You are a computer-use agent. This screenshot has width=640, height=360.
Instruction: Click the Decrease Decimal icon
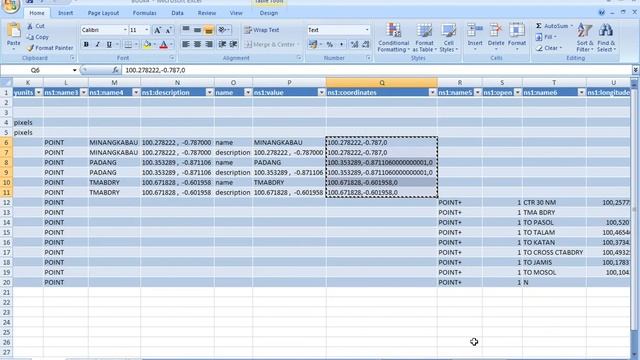click(366, 44)
